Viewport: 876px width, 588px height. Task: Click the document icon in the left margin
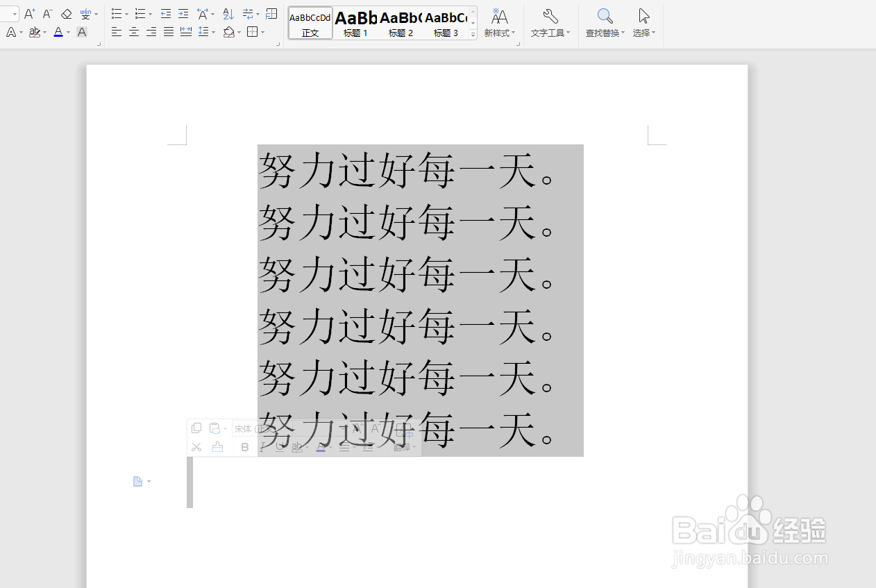coord(137,481)
